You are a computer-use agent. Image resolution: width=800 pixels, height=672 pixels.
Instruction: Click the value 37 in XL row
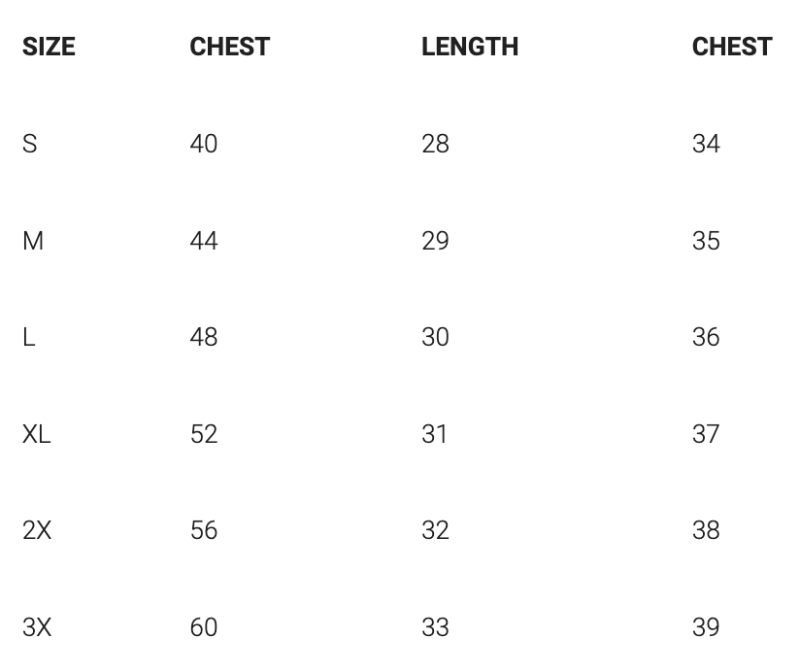tap(706, 434)
